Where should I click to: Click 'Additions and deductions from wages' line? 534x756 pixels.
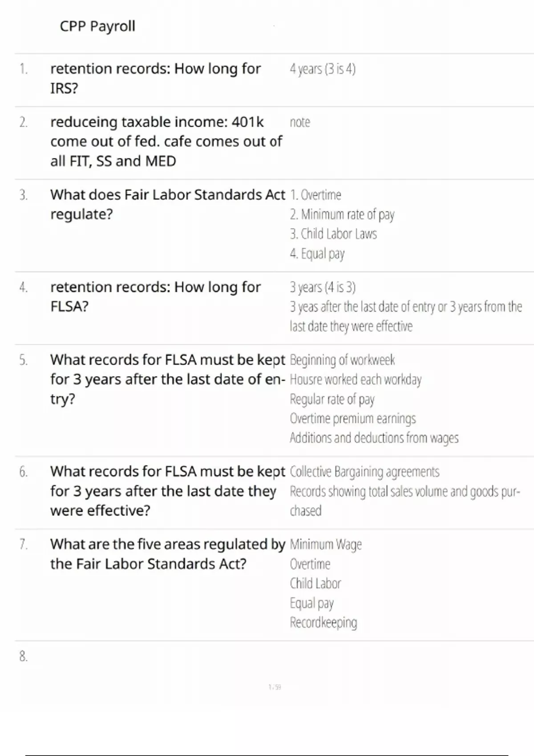coord(374,438)
